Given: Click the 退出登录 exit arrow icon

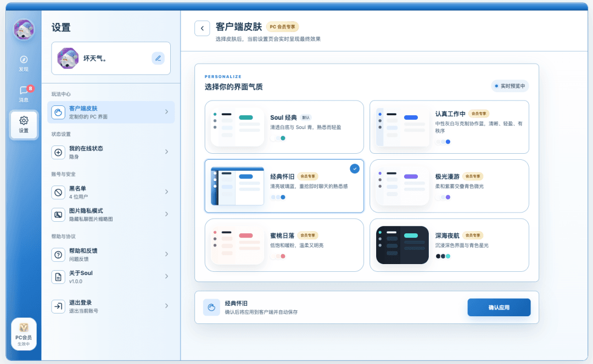Looking at the screenshot, I should coord(58,306).
